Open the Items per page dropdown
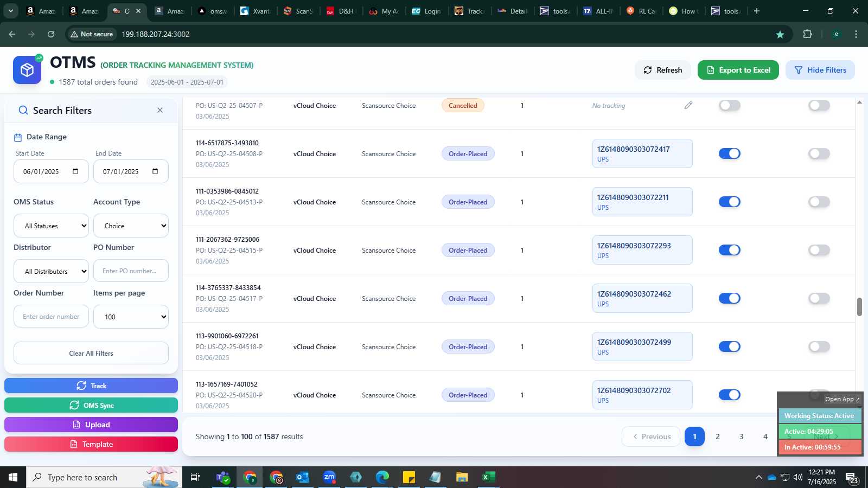The width and height of the screenshot is (868, 488). 131,317
